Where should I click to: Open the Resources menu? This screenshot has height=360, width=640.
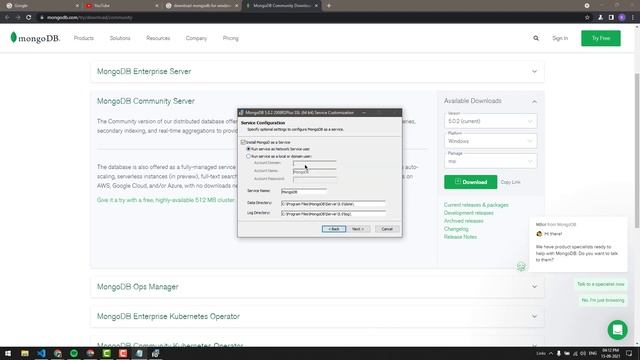[x=158, y=38]
